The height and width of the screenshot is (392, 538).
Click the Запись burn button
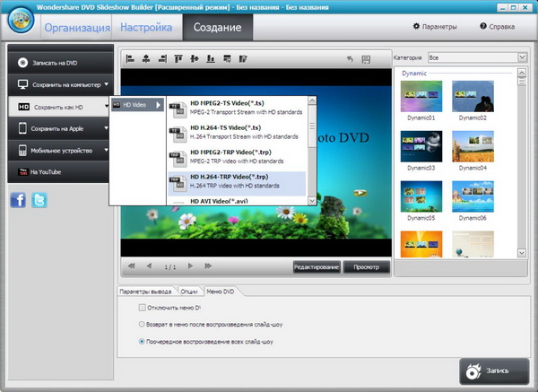(494, 370)
